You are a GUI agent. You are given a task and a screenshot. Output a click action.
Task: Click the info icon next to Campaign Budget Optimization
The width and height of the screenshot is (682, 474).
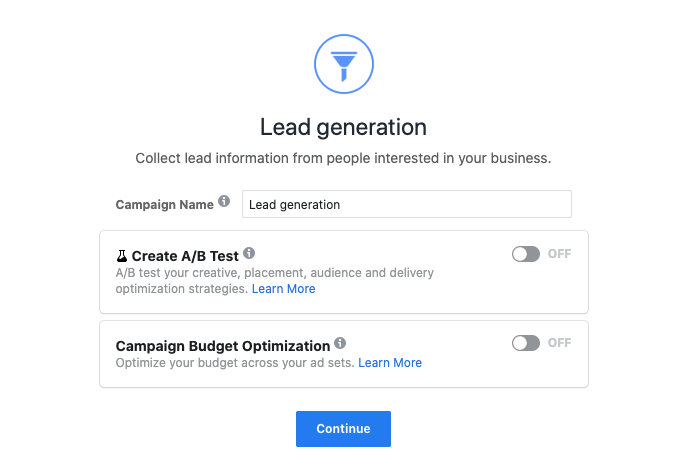(x=340, y=343)
